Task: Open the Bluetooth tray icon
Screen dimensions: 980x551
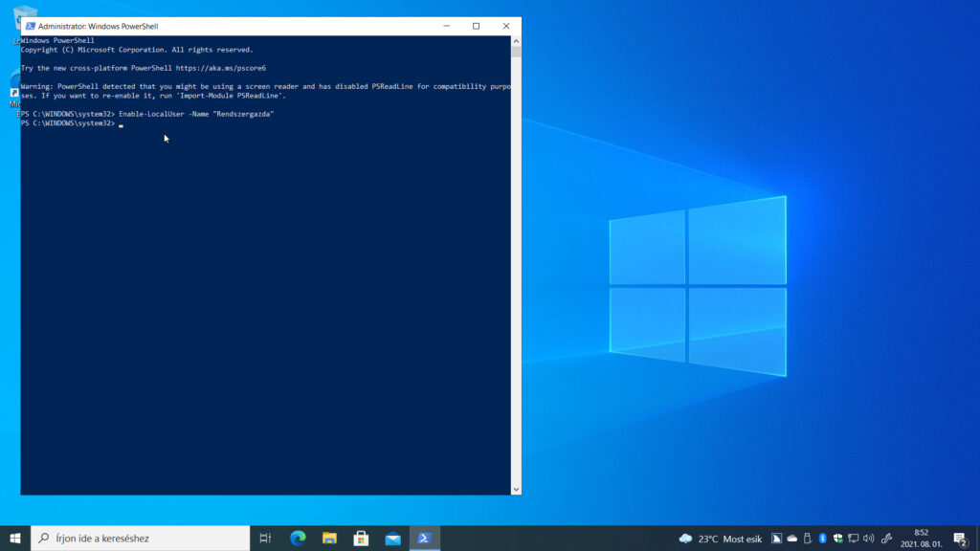Action: (822, 539)
